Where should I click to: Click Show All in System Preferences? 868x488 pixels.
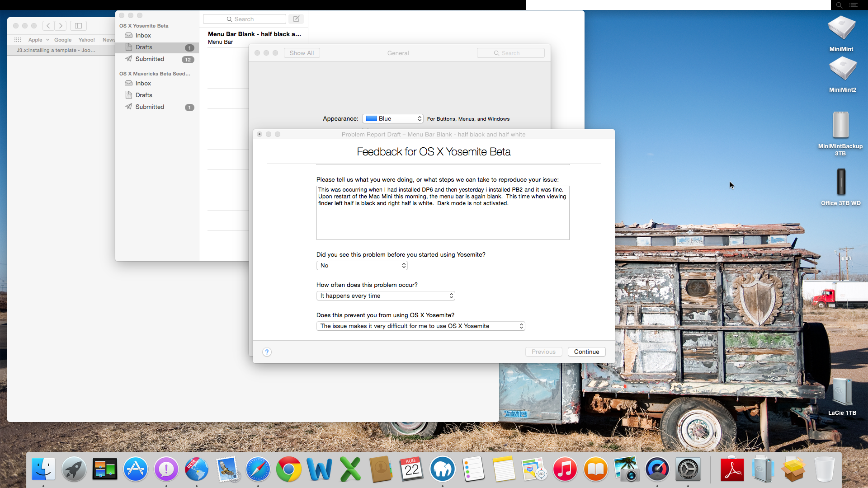302,53
